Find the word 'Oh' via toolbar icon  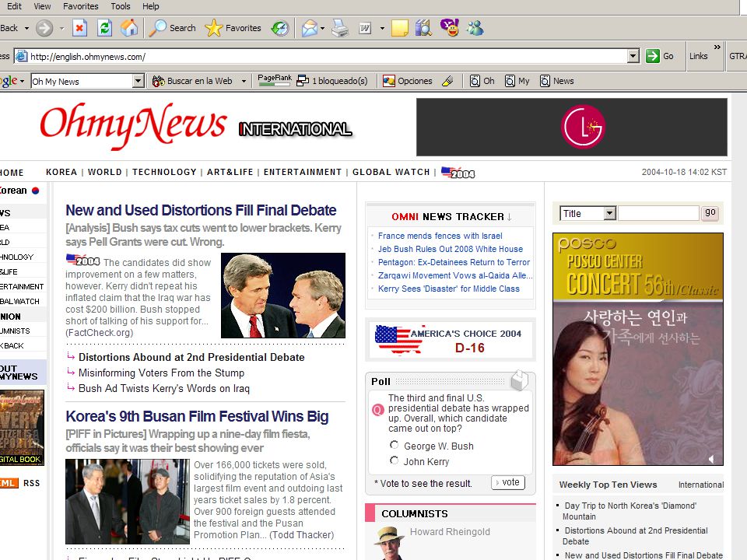coord(482,81)
